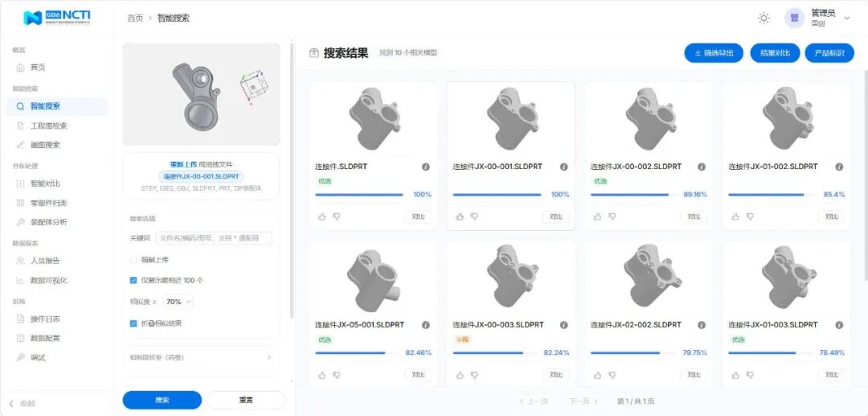Click the 82.46% similarity bar
Viewport: 868px width, 416px height.
[358, 353]
